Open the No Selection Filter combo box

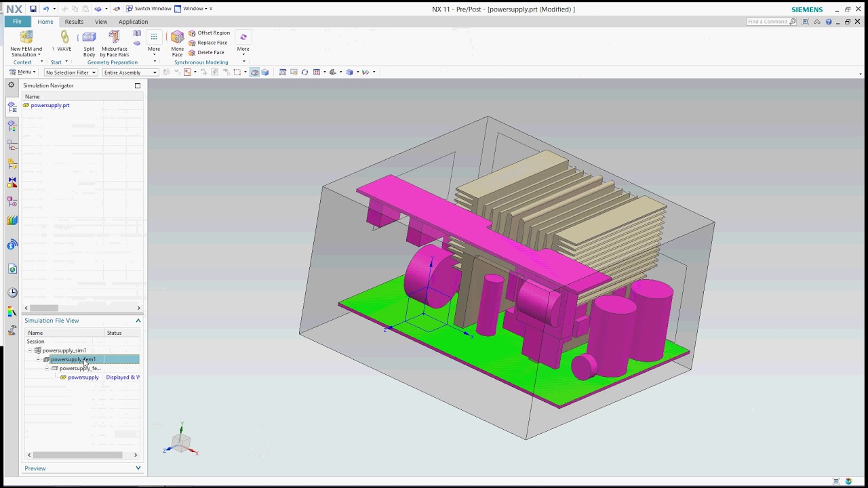(x=71, y=73)
